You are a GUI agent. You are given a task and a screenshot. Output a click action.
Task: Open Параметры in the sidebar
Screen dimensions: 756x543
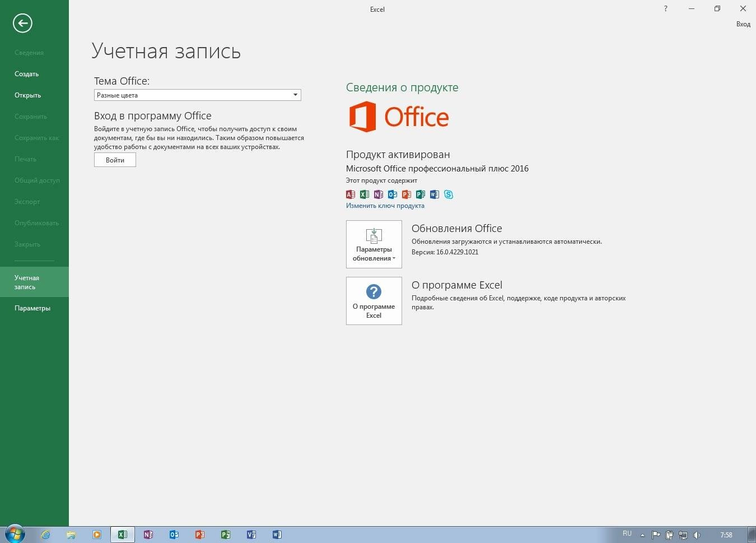tap(32, 308)
